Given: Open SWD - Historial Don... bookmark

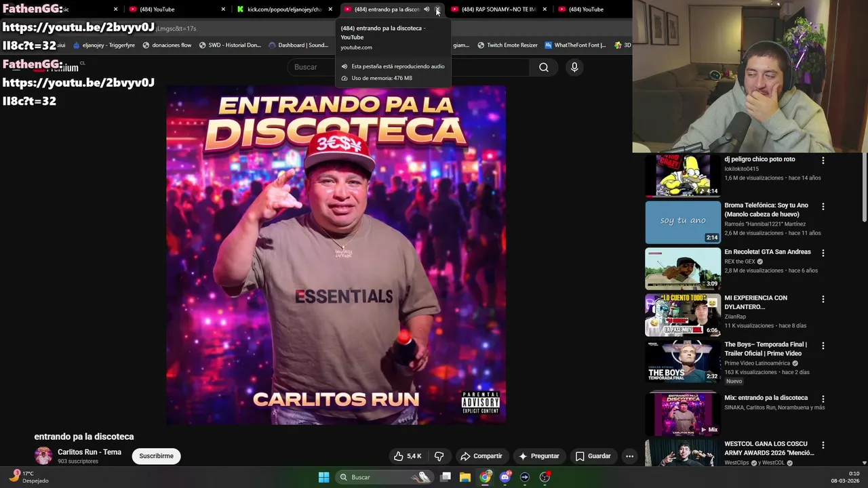Looking at the screenshot, I should click(230, 45).
